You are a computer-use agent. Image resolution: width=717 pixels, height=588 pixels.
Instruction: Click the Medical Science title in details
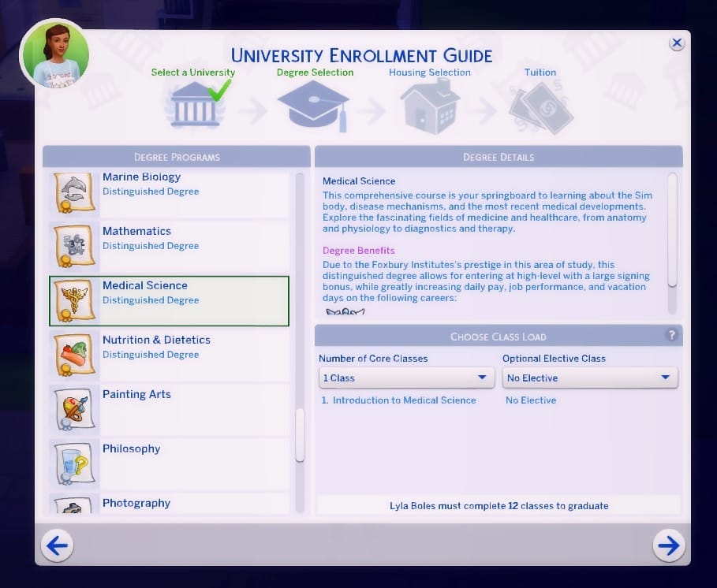click(x=359, y=181)
